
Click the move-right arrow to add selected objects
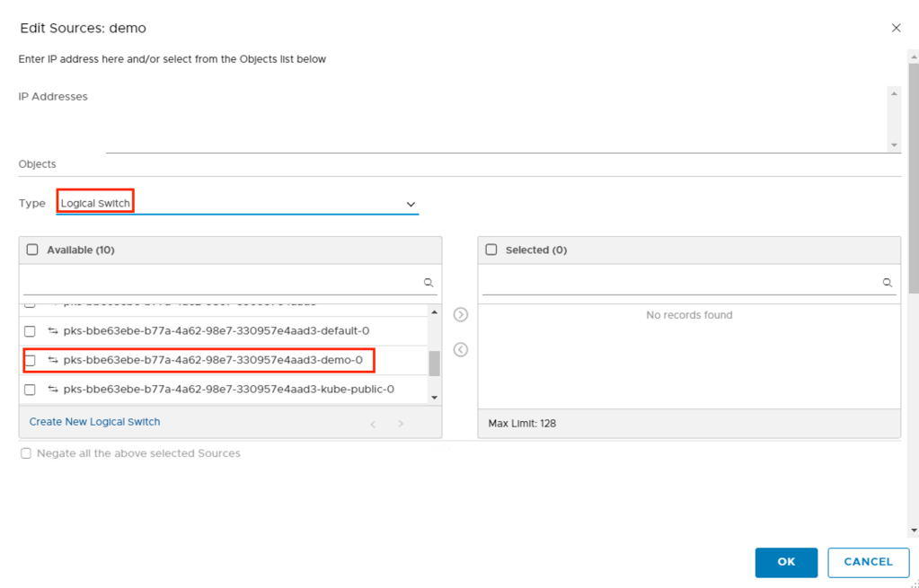pyautogui.click(x=461, y=315)
